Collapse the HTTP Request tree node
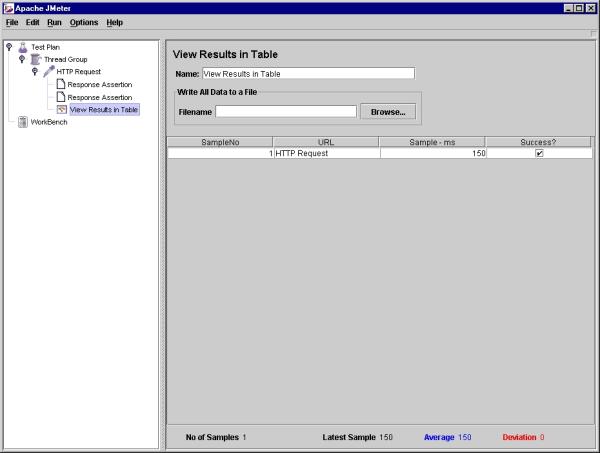Viewport: 600px width, 453px height. tap(35, 71)
